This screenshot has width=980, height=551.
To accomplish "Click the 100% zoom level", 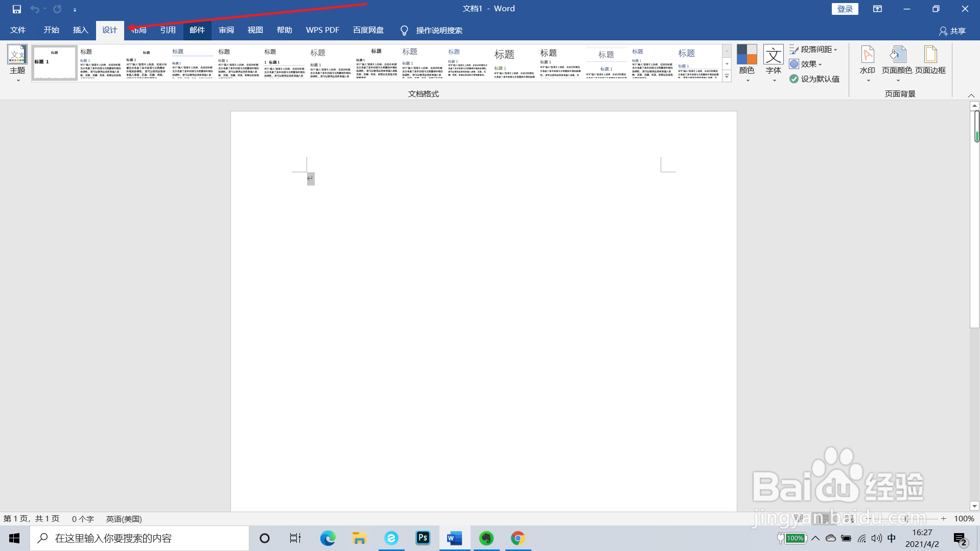I will tap(964, 519).
